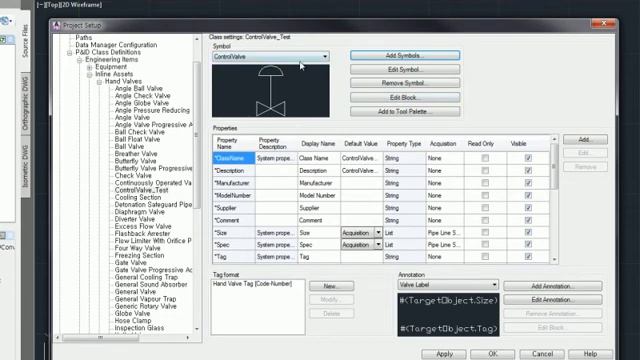Select the ClassName property cell
The image size is (640, 360).
(234, 158)
